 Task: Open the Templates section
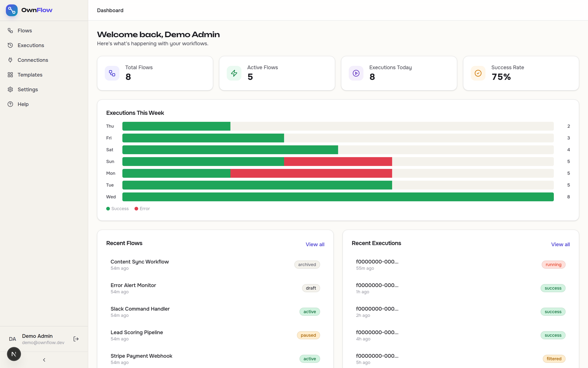[x=44, y=75]
